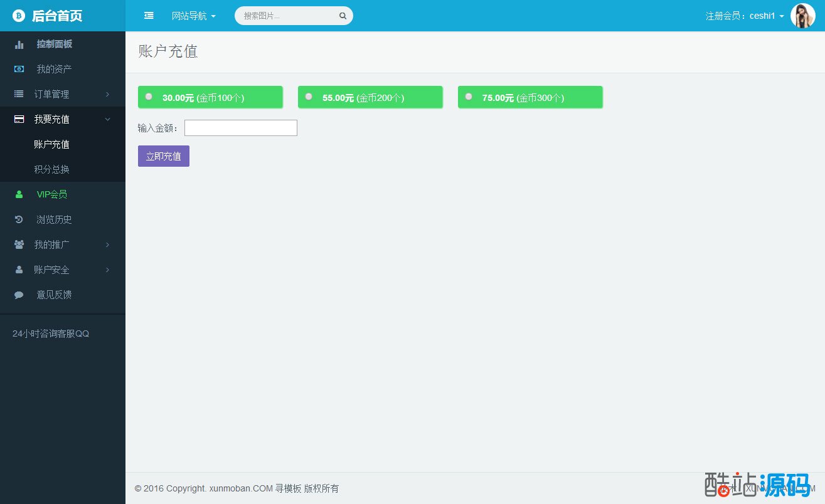Click the order management list icon
825x504 pixels.
click(19, 94)
